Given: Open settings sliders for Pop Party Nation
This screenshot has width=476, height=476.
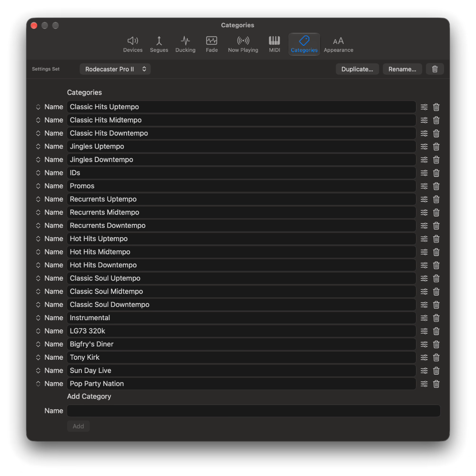Looking at the screenshot, I should (x=424, y=384).
